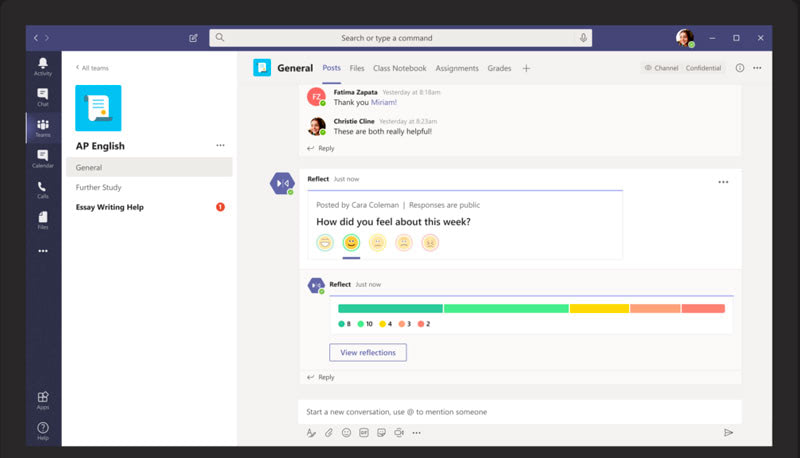Click the new chat compose icon

point(193,38)
